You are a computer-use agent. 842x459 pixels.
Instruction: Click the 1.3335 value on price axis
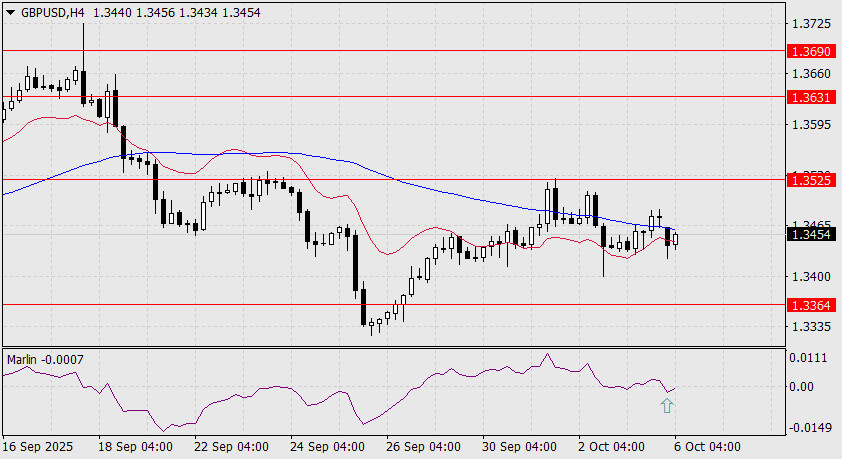pyautogui.click(x=811, y=327)
